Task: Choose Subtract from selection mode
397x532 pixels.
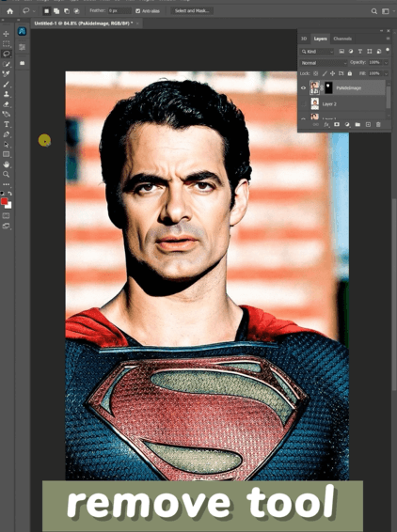Action: pos(67,11)
